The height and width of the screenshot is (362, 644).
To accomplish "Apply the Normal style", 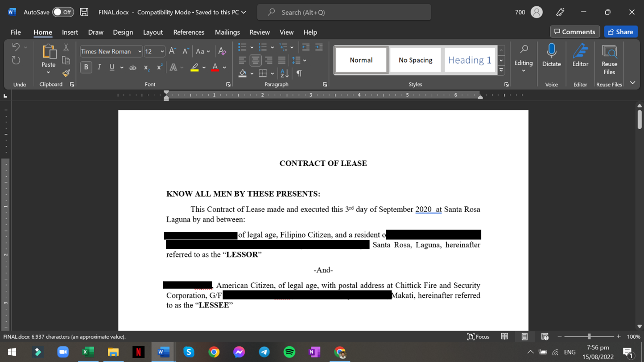I will coord(361,60).
